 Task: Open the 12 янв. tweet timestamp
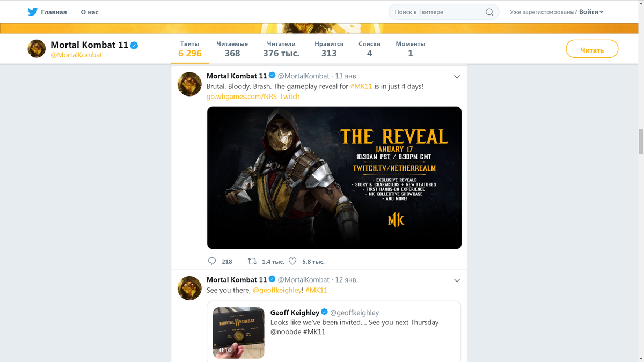(346, 280)
